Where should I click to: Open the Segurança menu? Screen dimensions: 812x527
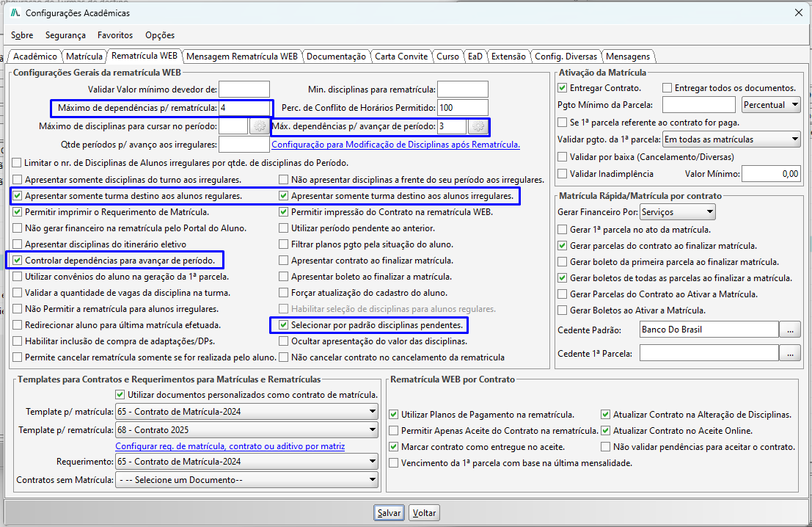tap(65, 35)
